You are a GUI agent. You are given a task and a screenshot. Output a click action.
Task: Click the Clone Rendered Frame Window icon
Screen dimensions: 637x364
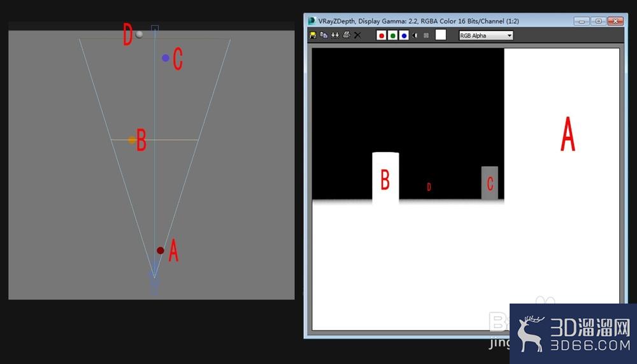(x=335, y=35)
